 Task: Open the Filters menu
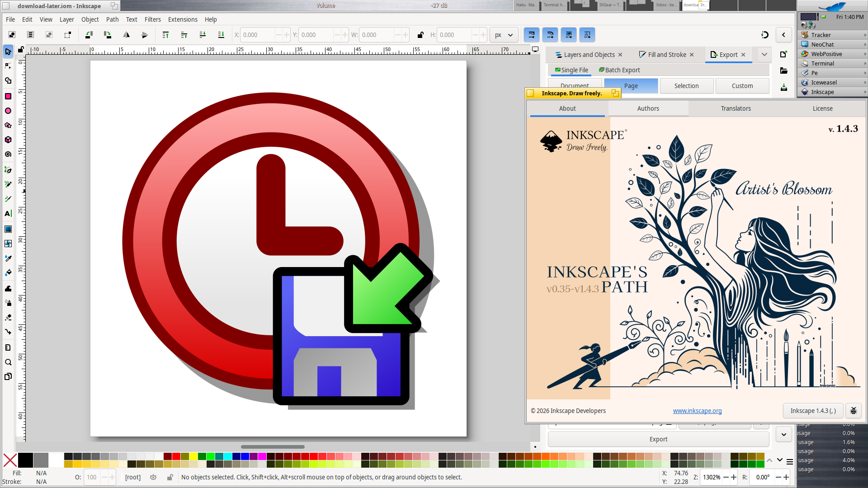[x=153, y=19]
